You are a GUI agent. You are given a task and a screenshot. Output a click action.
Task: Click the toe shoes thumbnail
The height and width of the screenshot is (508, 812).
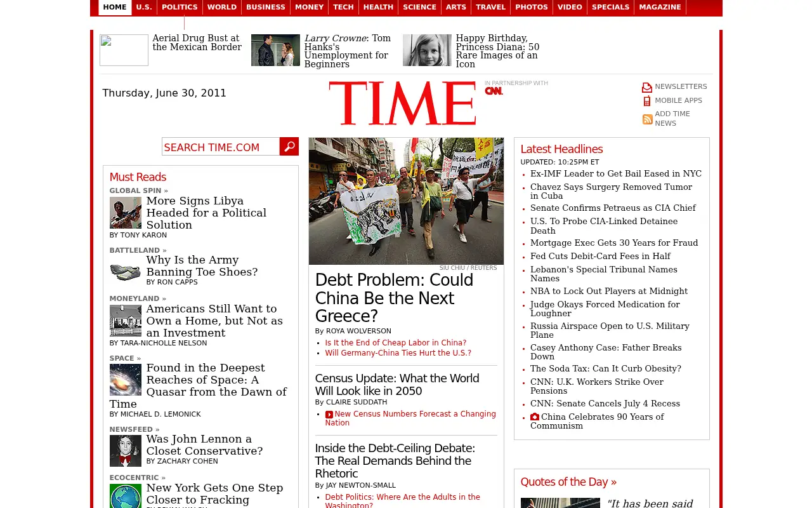pos(126,272)
